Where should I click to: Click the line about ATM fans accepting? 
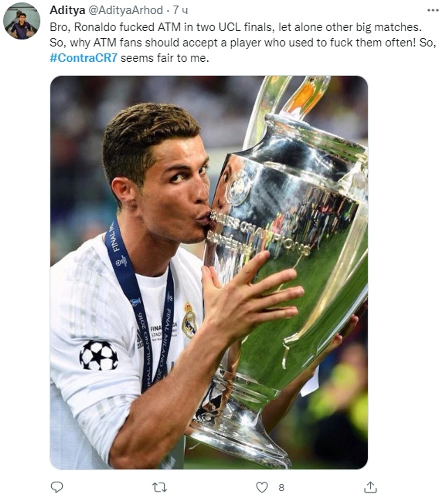[243, 43]
